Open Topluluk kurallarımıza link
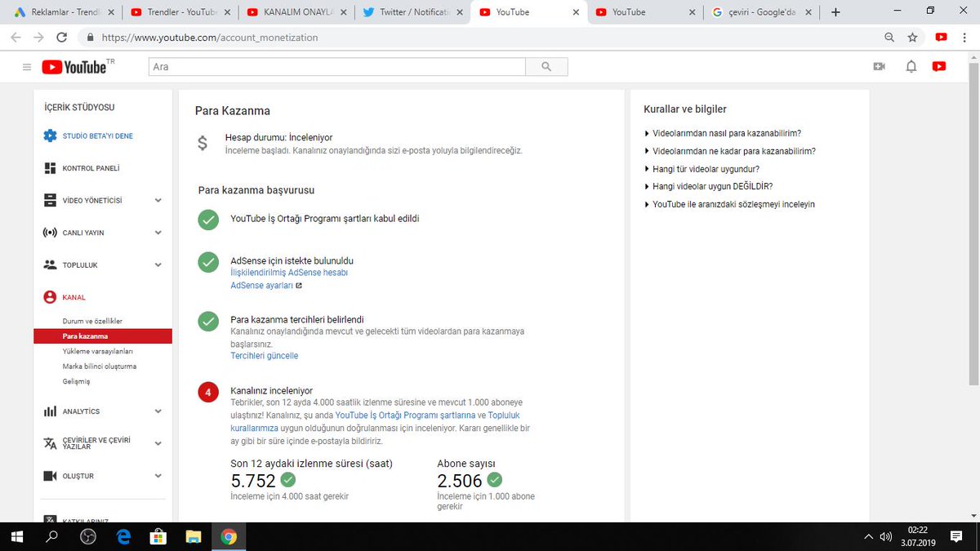The width and height of the screenshot is (980, 551). pyautogui.click(x=376, y=421)
